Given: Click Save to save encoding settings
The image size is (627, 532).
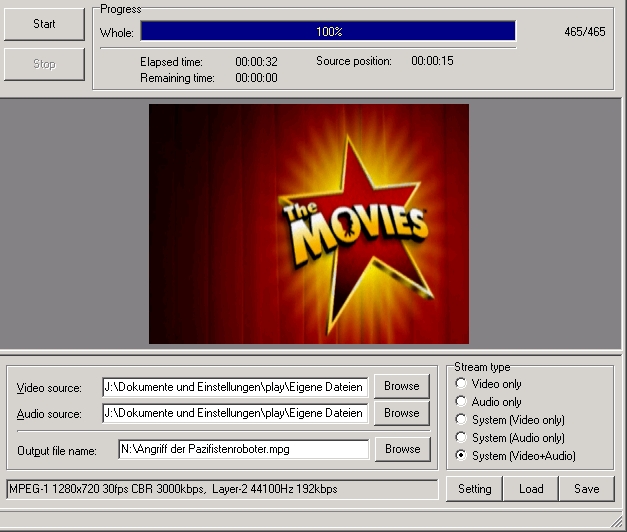Looking at the screenshot, I should 586,489.
